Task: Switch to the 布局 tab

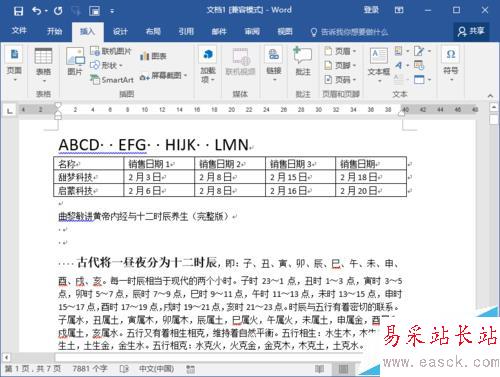Action: click(x=153, y=32)
